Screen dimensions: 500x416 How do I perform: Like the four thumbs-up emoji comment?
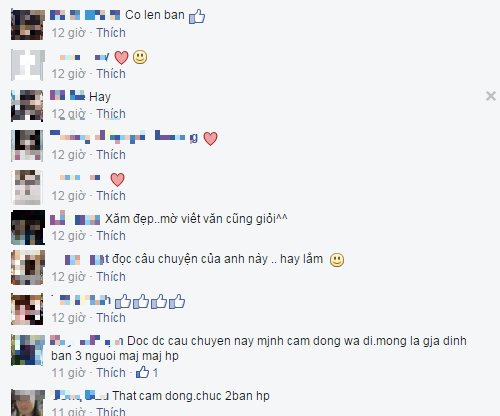111,318
